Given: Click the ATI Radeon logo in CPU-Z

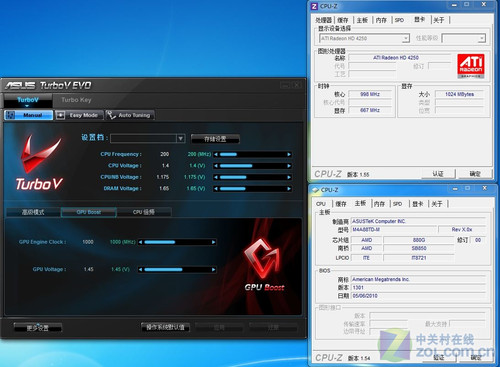Looking at the screenshot, I should tap(471, 66).
